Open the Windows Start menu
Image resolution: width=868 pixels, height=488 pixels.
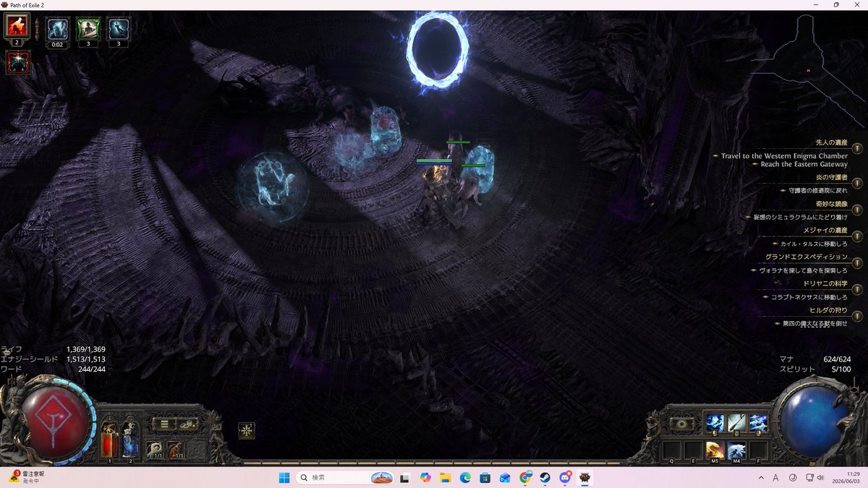(284, 478)
